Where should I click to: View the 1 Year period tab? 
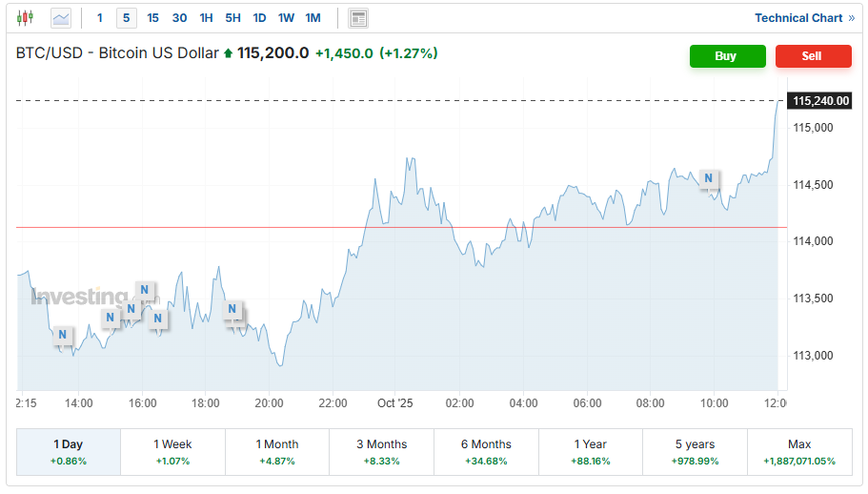[x=591, y=452]
